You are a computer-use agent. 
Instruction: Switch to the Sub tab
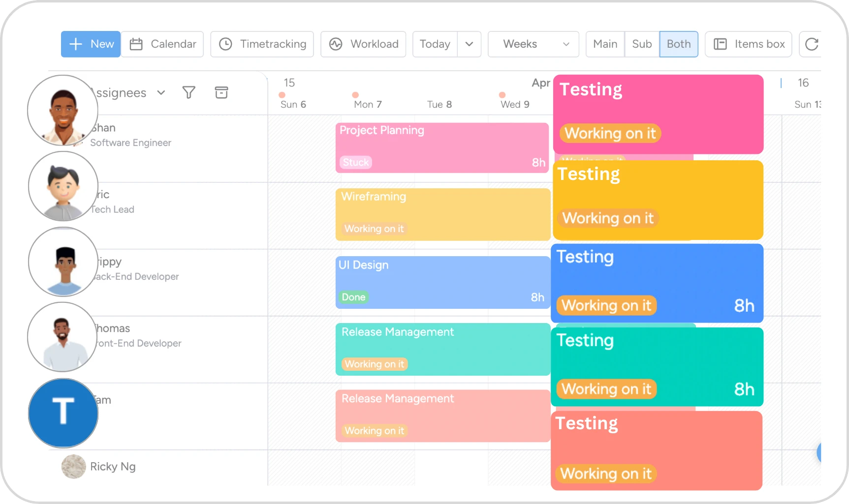click(x=641, y=44)
